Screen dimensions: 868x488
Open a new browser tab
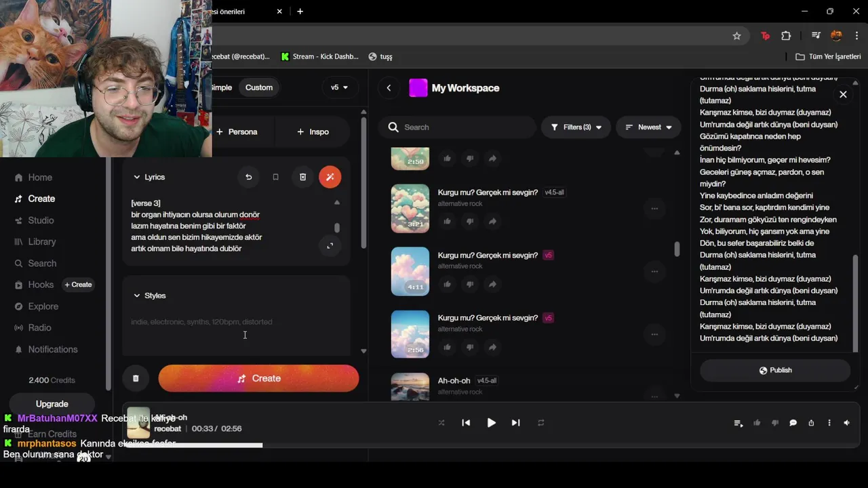pyautogui.click(x=300, y=12)
